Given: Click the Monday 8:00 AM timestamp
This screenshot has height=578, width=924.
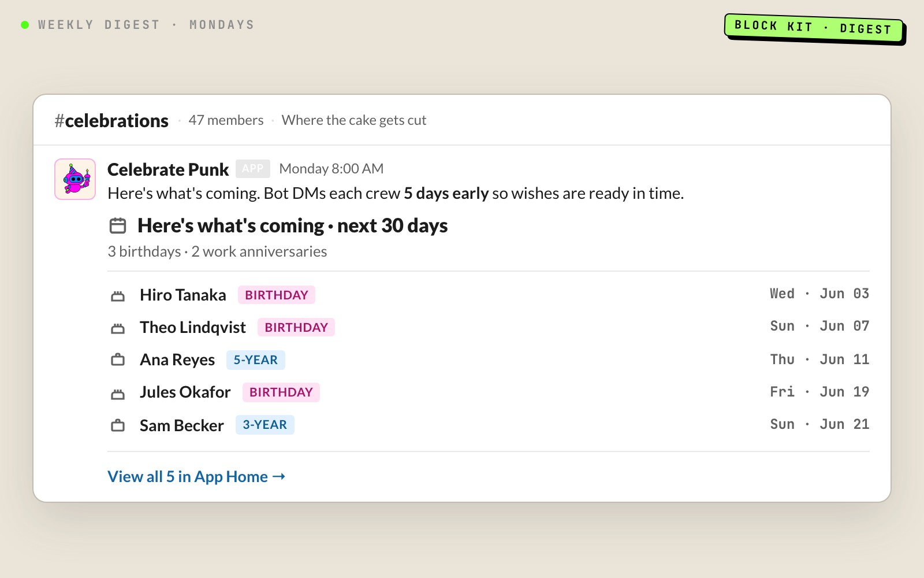Looking at the screenshot, I should (x=331, y=169).
